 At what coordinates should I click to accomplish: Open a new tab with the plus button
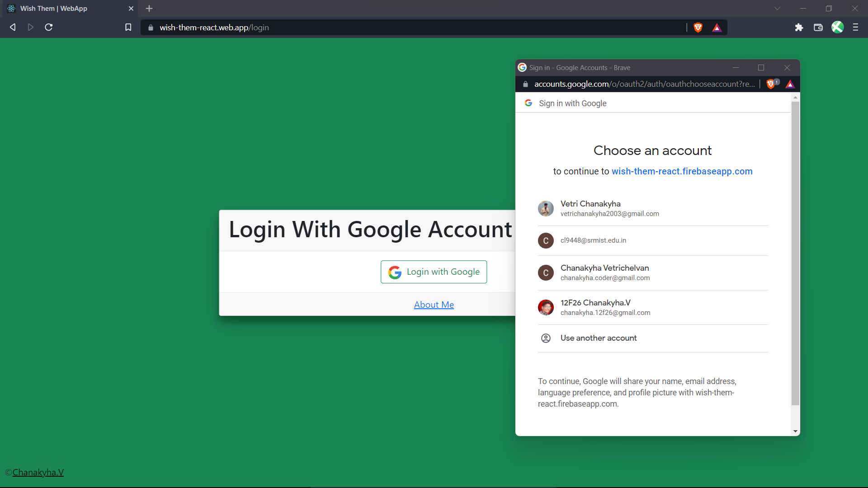point(149,9)
